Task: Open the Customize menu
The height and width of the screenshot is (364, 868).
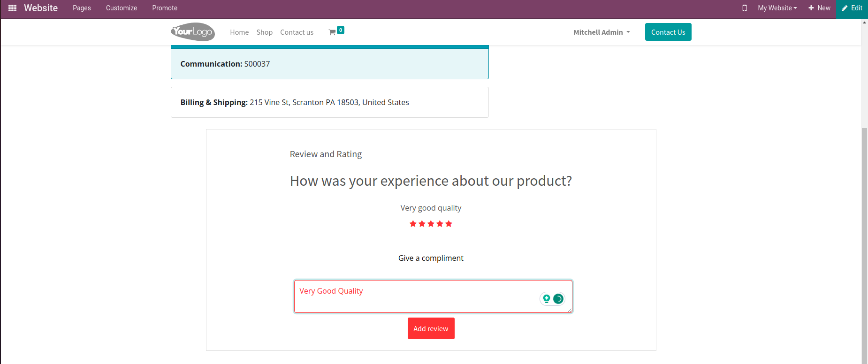Action: (x=122, y=8)
